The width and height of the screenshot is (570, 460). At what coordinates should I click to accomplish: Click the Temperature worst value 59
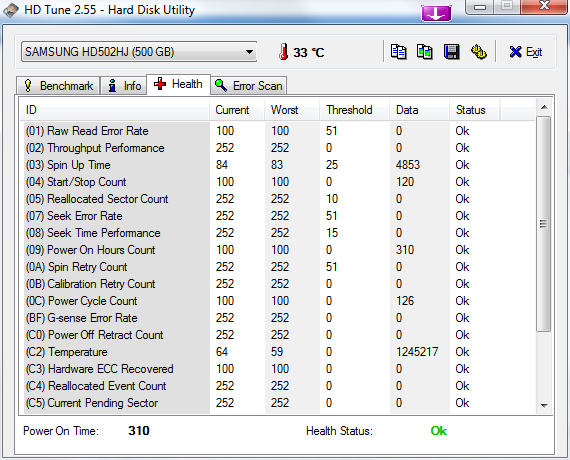point(277,352)
